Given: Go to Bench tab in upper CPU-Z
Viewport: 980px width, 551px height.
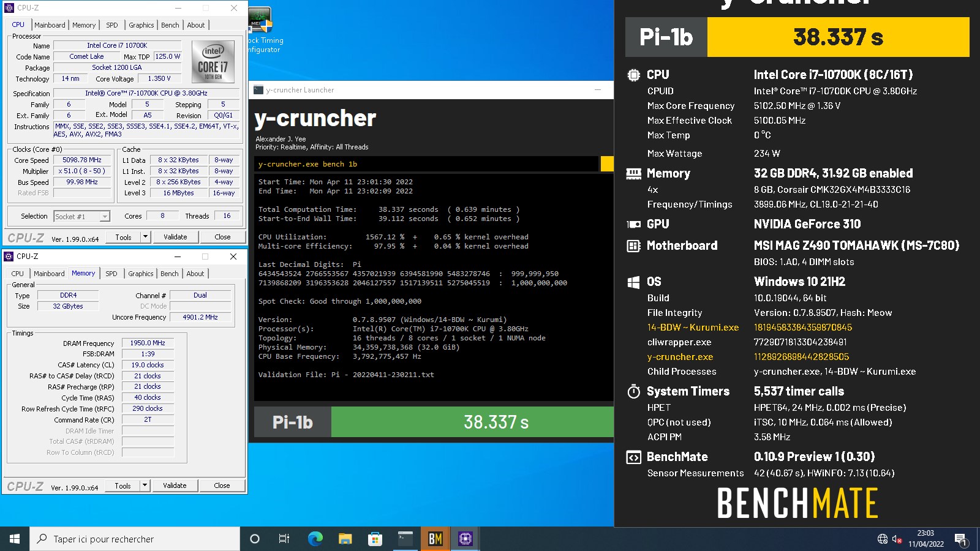Looking at the screenshot, I should point(170,25).
